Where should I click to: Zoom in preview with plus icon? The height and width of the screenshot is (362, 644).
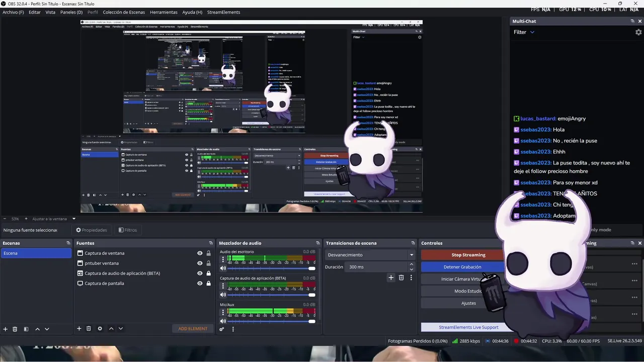coord(27,219)
